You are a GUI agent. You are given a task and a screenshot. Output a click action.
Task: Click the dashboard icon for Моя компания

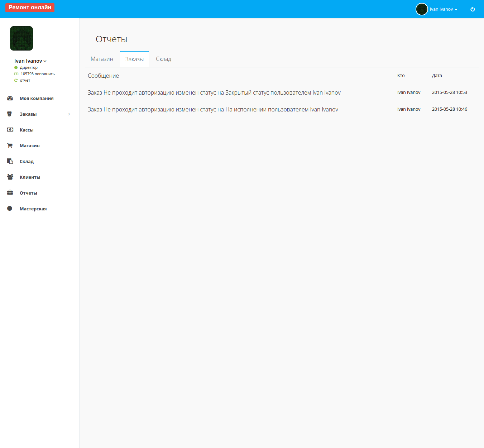[x=10, y=98]
